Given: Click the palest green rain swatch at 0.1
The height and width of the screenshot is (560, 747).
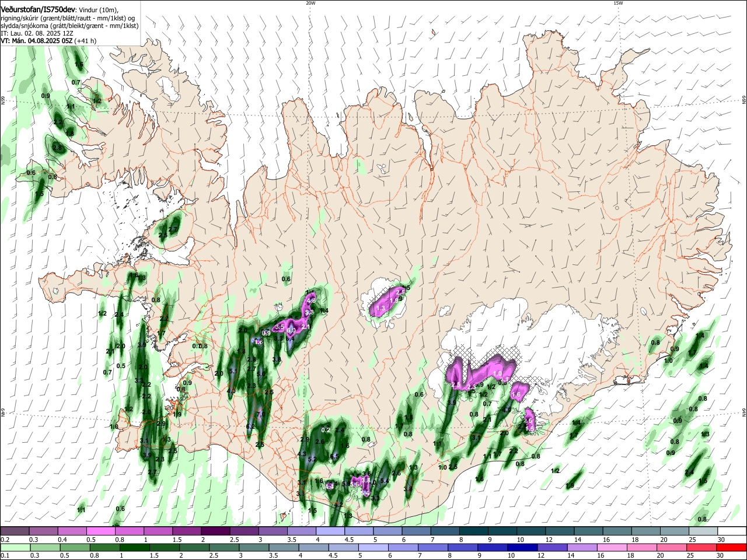Looking at the screenshot, I should pyautogui.click(x=16, y=547).
